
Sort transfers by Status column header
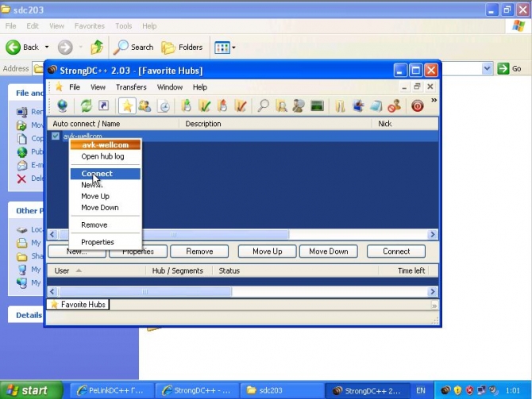(295, 270)
